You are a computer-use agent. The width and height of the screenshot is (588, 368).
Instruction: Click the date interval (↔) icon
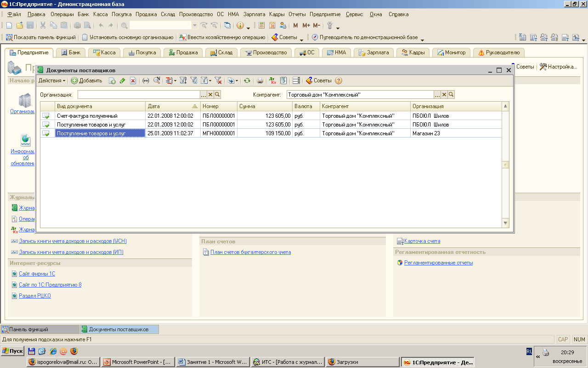(x=146, y=80)
